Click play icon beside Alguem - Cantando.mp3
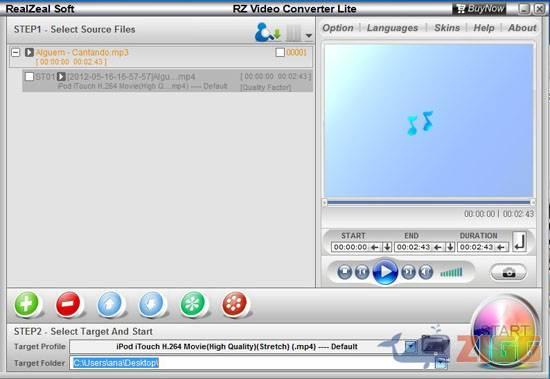The image size is (550, 379). click(x=29, y=53)
